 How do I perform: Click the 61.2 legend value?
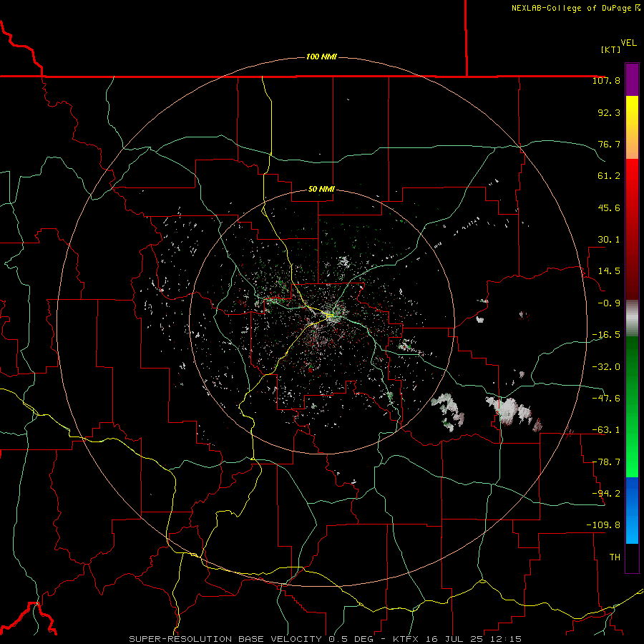(x=609, y=176)
